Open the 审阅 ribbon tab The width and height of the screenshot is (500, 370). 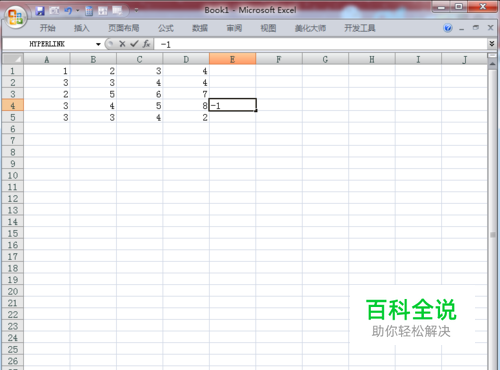(x=234, y=28)
